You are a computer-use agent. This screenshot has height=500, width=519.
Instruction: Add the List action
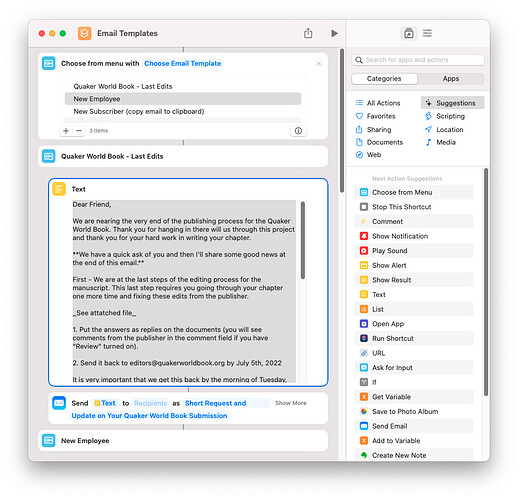(414, 309)
